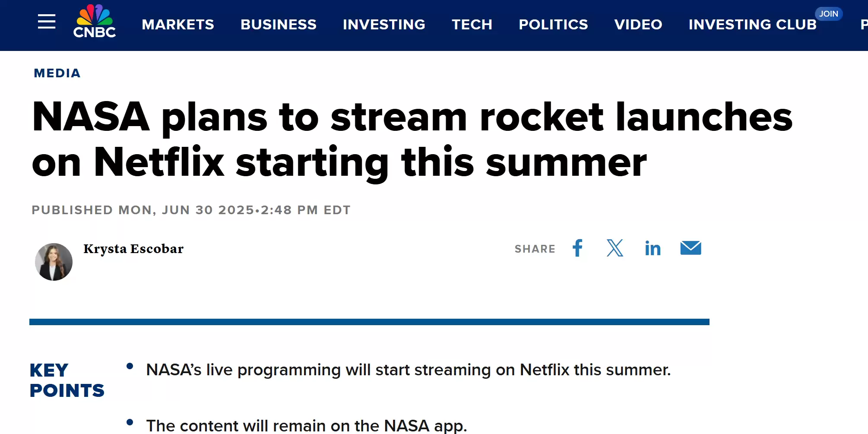Open the Politics section

pyautogui.click(x=553, y=25)
